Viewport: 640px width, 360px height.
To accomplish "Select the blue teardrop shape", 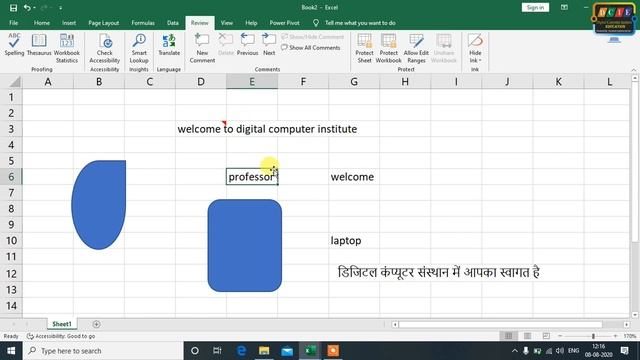I will (99, 204).
